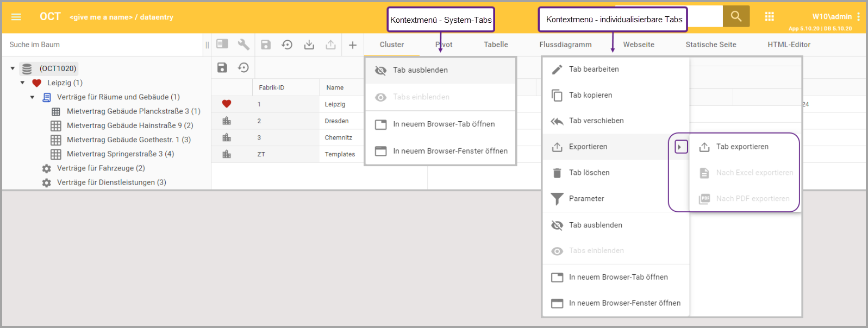Click the wrench settings tool icon

coord(243,45)
